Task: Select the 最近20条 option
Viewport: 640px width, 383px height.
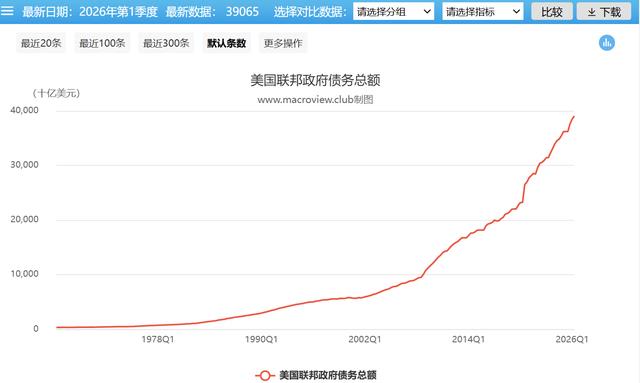Action: click(41, 43)
